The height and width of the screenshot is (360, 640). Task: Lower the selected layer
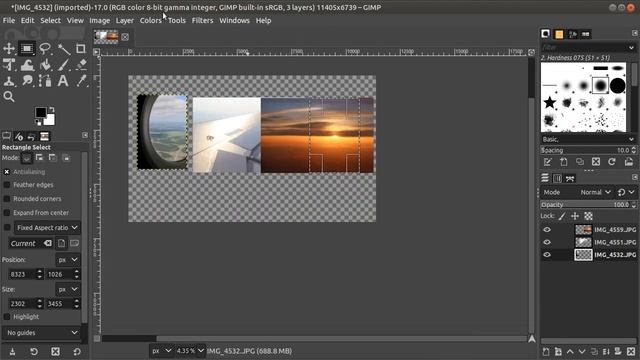point(582,351)
